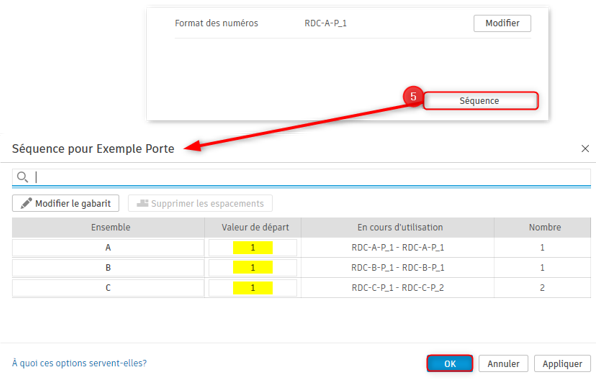
Task: Click the RDC-B-P_1 - RDC-B-P_1 range cell
Action: (x=398, y=268)
